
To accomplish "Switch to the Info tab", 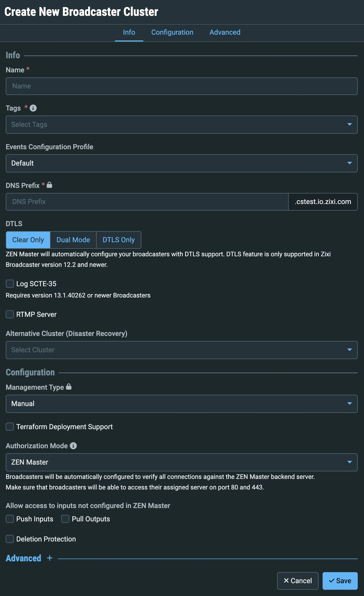I will pos(129,32).
